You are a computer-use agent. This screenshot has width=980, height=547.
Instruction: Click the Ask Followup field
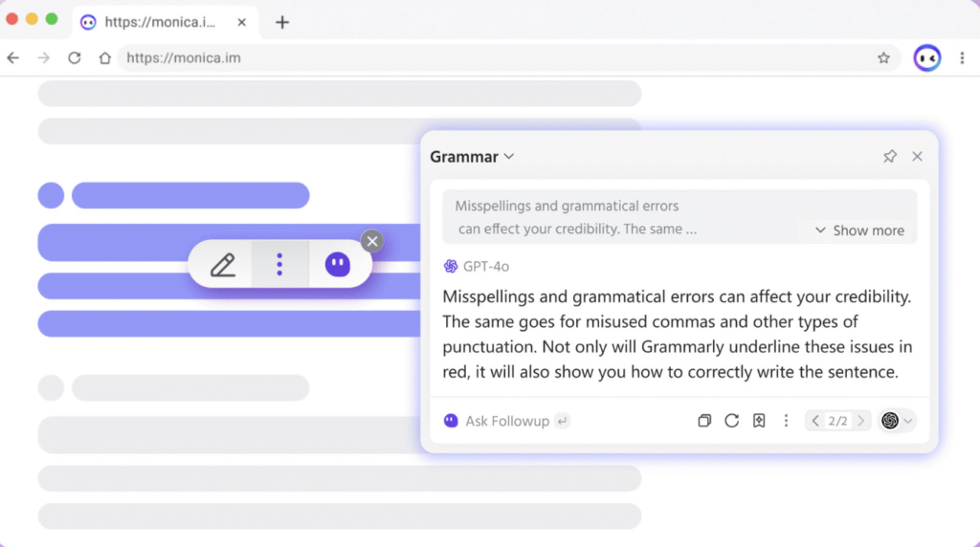507,421
